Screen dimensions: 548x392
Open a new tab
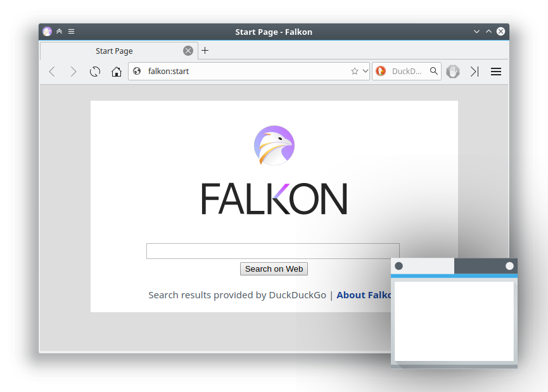(205, 51)
